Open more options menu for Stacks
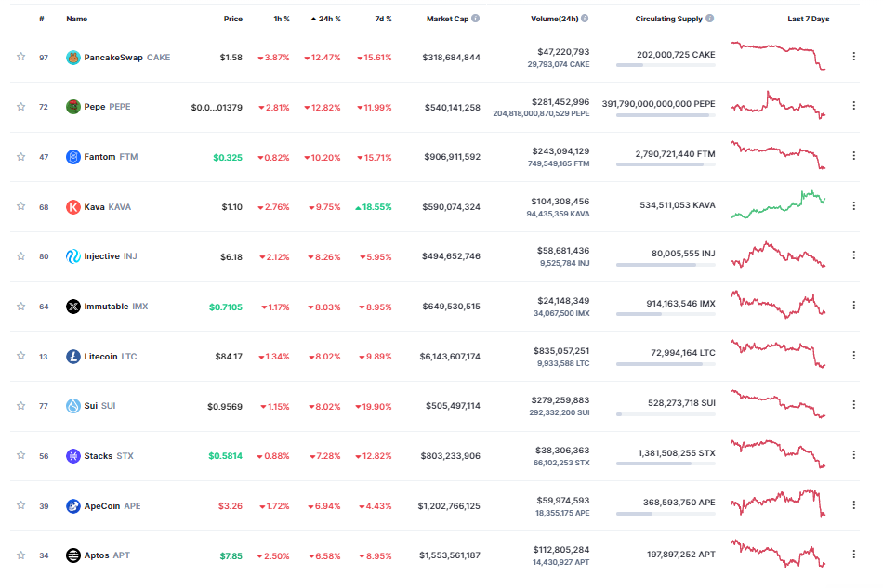This screenshot has width=883, height=588. coord(853,454)
